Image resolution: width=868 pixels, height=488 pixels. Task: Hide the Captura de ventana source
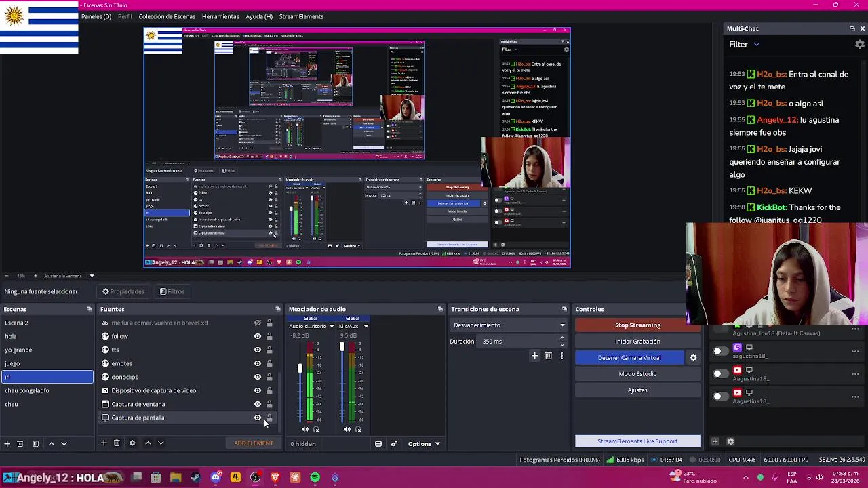[x=258, y=404]
